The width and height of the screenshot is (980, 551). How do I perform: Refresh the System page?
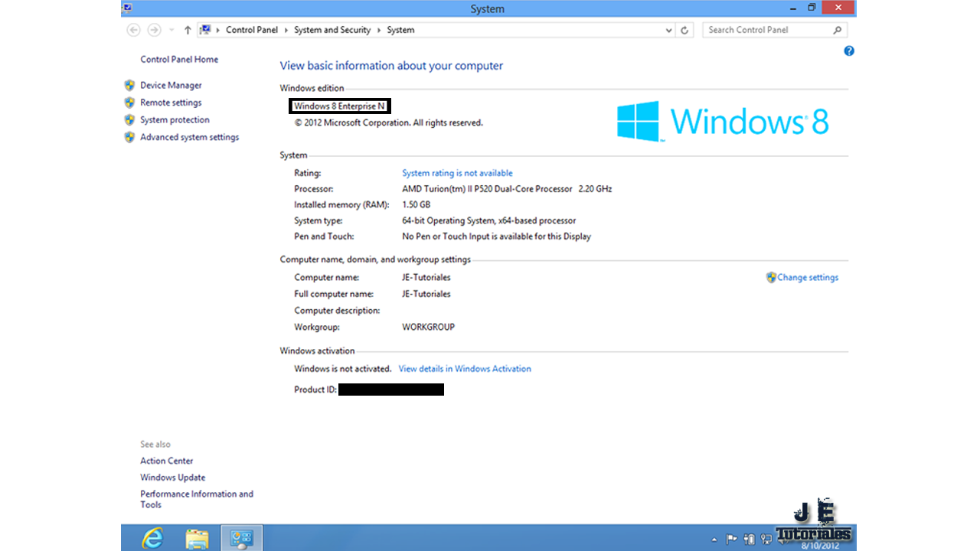pos(685,31)
